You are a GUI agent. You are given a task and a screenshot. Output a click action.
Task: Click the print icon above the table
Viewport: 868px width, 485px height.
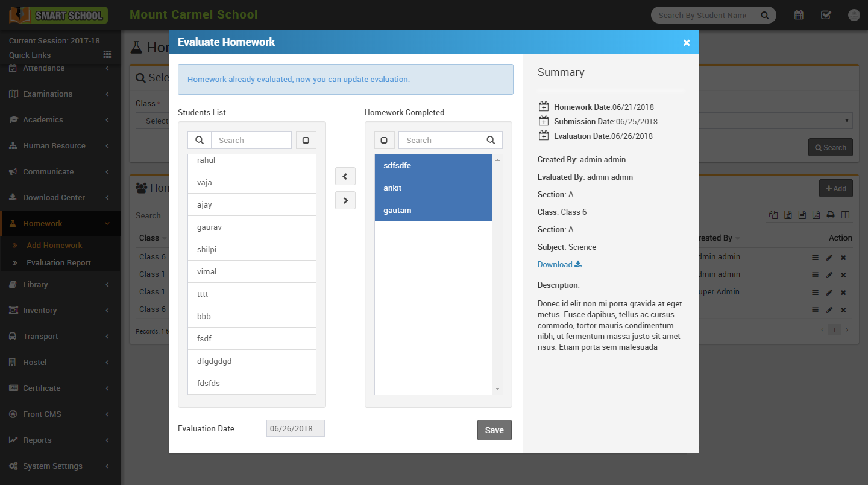[x=830, y=215]
